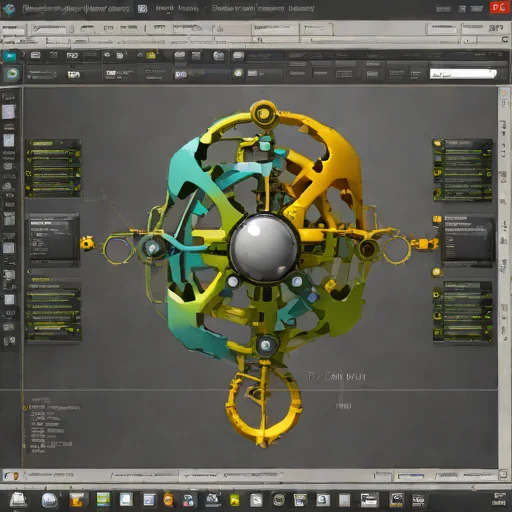Open the round dark dial icon in taskbar
This screenshot has height=512, width=512.
click(x=279, y=500)
